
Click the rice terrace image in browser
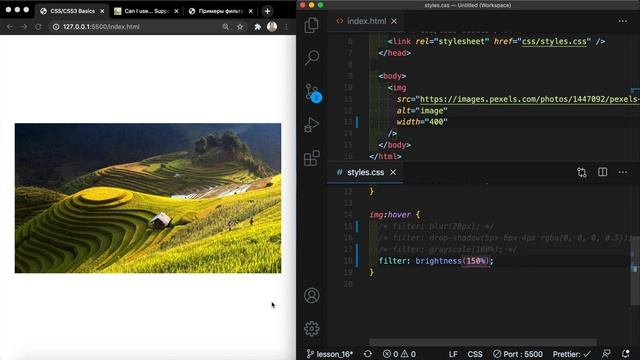pos(148,198)
